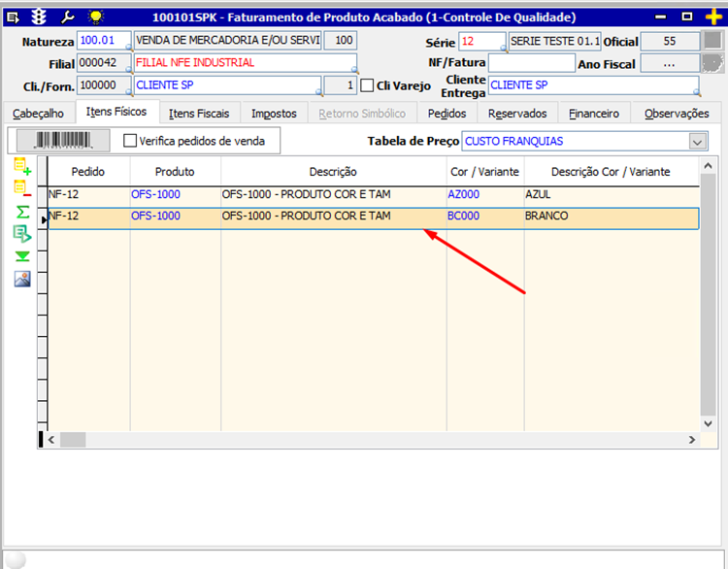Click the traffic light icon in the title bar
This screenshot has height=569, width=728.
click(x=39, y=17)
